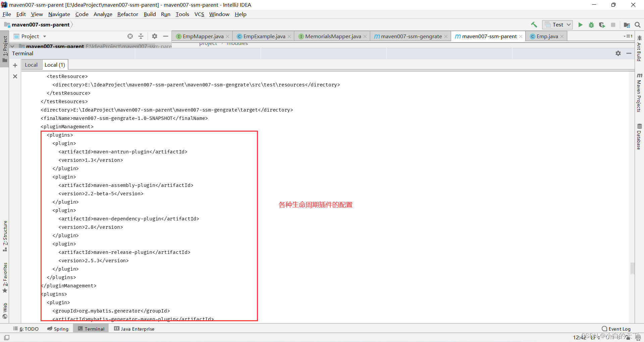This screenshot has height=342, width=644.
Task: Open the VCS menu
Action: click(199, 14)
